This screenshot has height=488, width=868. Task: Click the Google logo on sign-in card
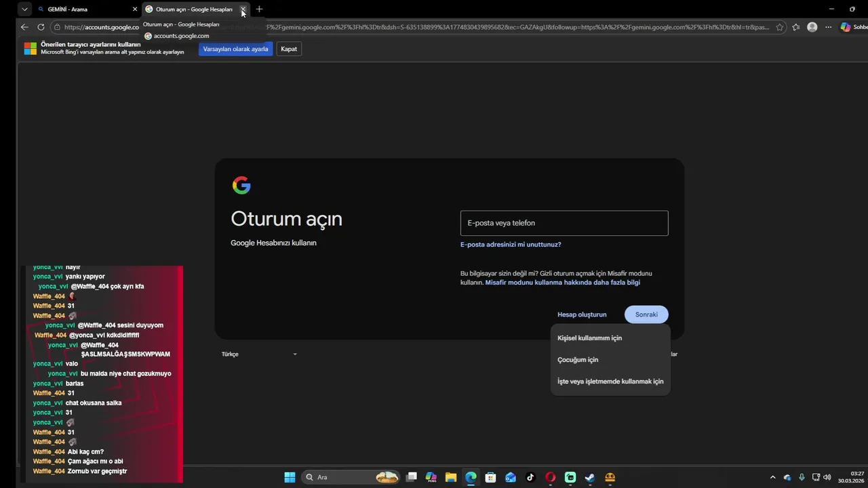click(241, 185)
